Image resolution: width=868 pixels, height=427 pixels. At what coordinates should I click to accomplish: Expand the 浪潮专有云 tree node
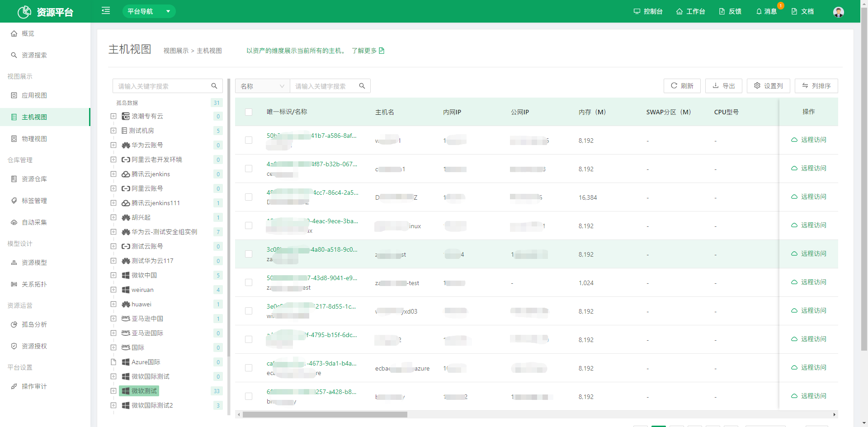[x=113, y=116]
